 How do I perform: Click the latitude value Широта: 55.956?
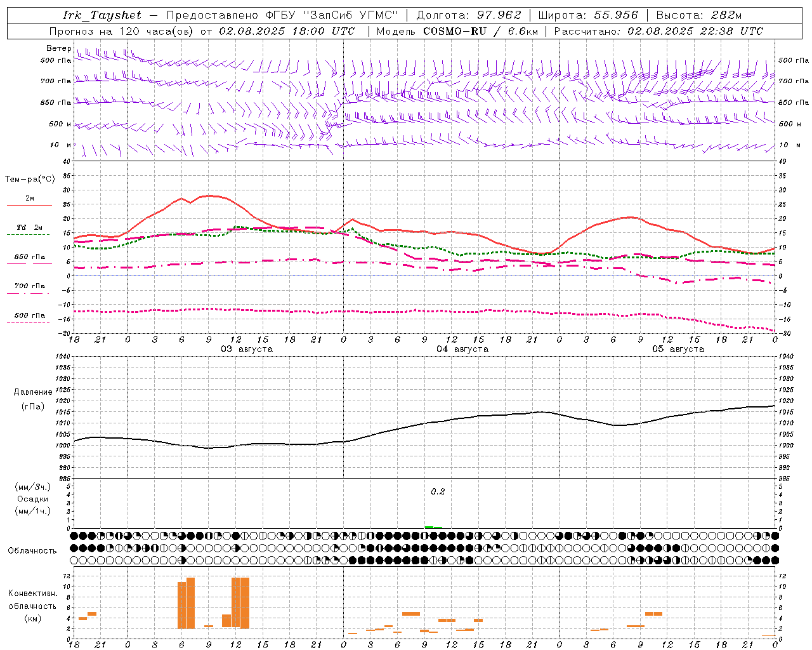click(x=588, y=15)
